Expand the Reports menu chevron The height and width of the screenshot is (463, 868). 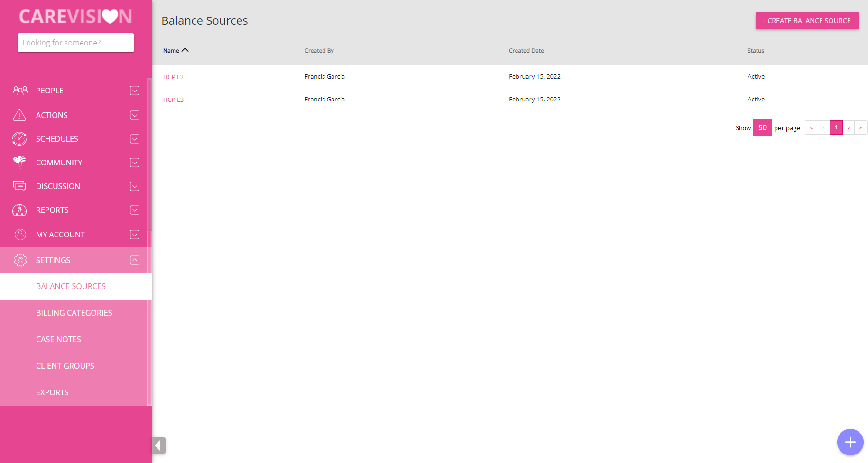[x=135, y=210]
